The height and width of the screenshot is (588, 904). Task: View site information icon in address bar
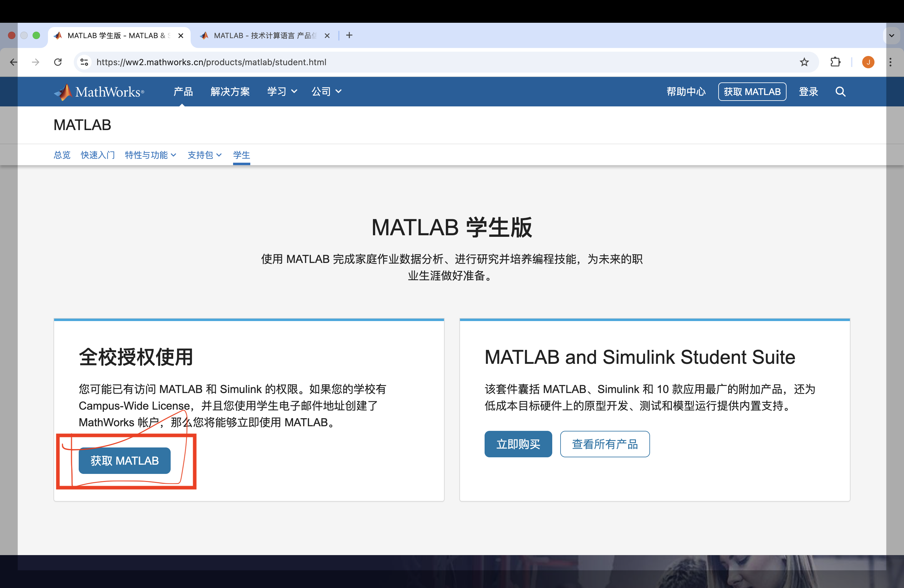[x=84, y=62]
